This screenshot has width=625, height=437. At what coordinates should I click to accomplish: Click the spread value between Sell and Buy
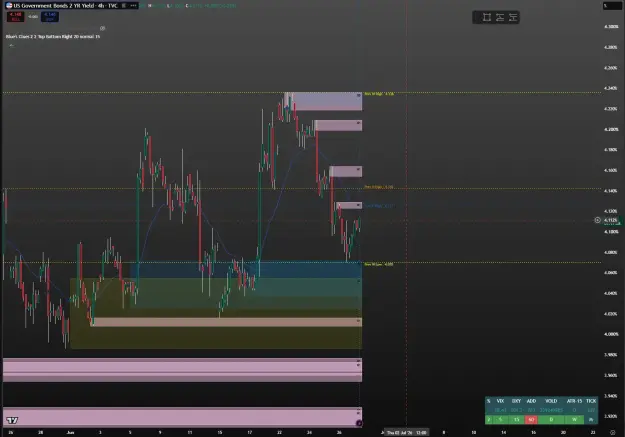click(33, 17)
